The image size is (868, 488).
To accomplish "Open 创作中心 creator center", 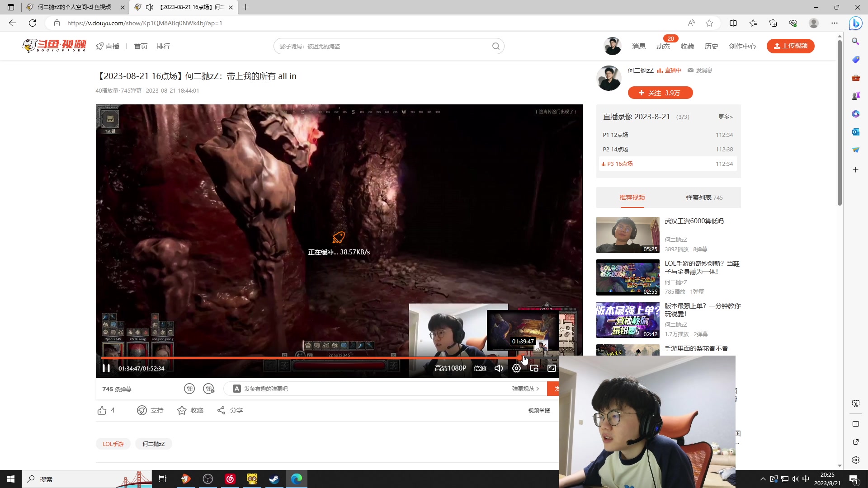I will pyautogui.click(x=742, y=46).
